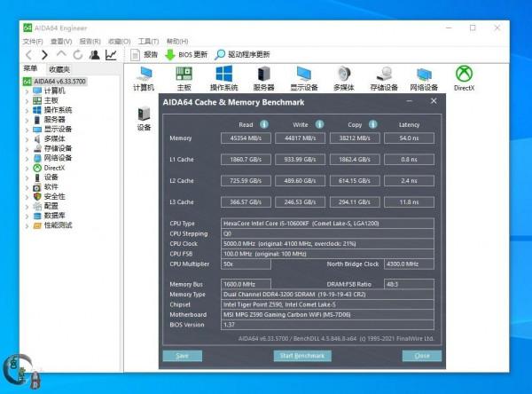Switch to the 收藏夹 tab
The height and width of the screenshot is (394, 532).
(59, 69)
